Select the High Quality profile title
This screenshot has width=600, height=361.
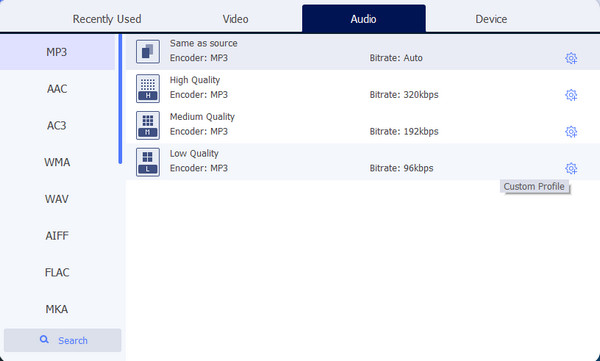click(x=195, y=80)
